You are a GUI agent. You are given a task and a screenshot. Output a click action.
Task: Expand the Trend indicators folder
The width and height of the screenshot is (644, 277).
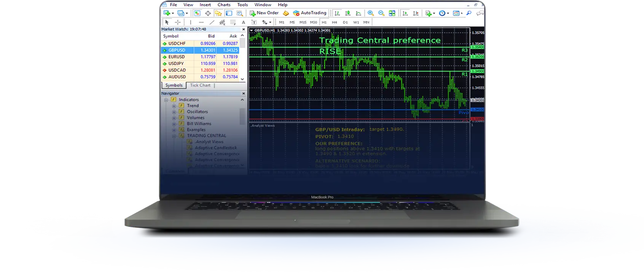tap(174, 106)
